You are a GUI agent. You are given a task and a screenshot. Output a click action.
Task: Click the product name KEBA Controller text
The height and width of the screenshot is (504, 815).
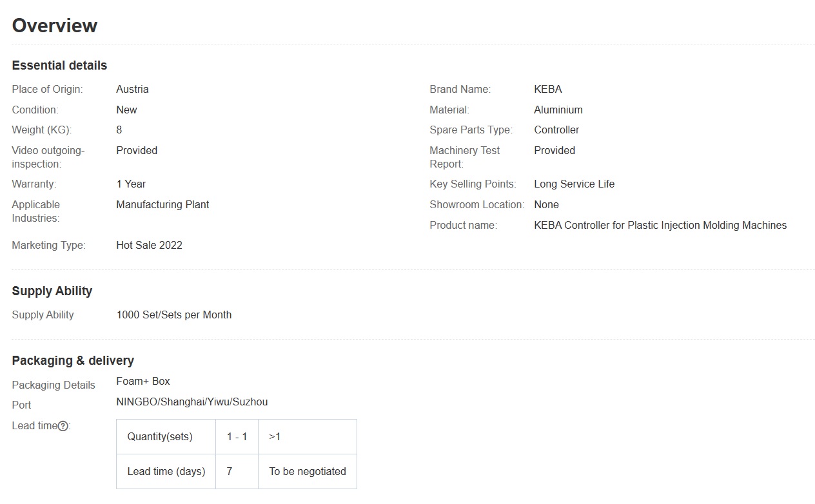pyautogui.click(x=660, y=226)
